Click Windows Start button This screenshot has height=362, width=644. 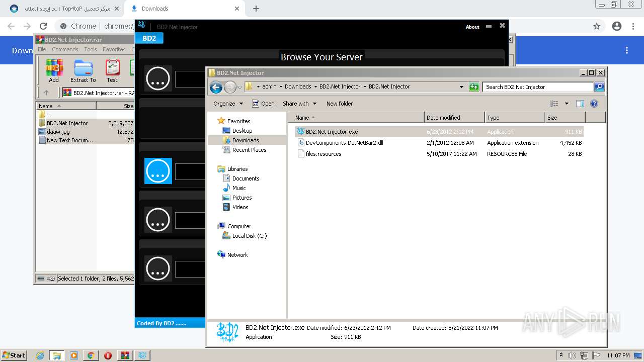click(x=14, y=355)
